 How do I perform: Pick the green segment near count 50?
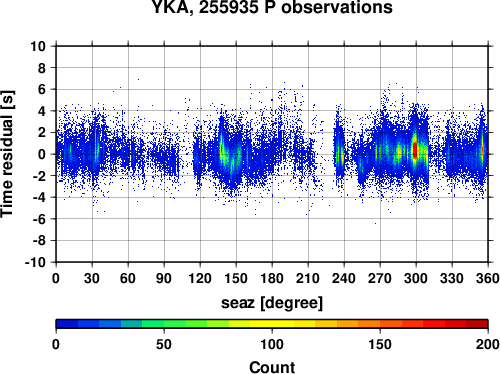164,324
